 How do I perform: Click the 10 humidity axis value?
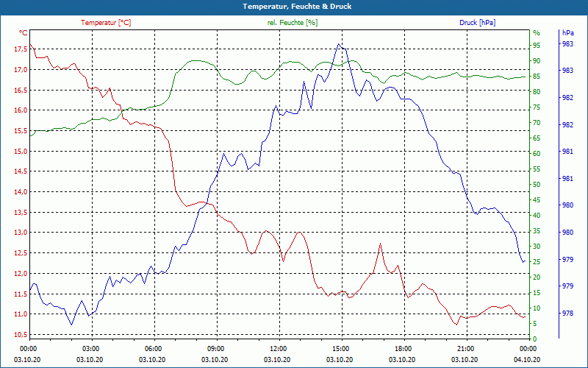537,308
